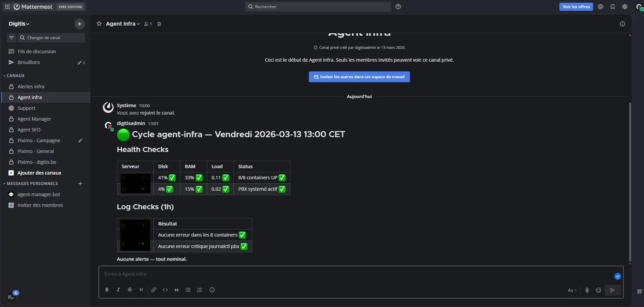Open recent mentions via the @ icon

click(601, 6)
